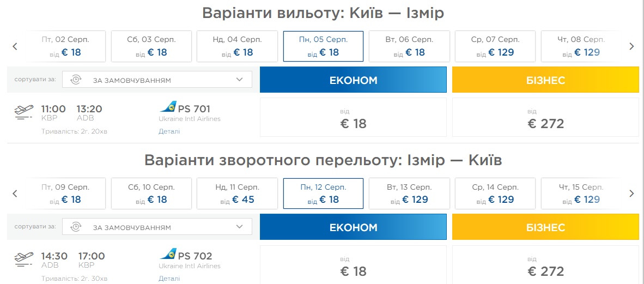Click the departing plane icon for flight PS 702

[24, 259]
